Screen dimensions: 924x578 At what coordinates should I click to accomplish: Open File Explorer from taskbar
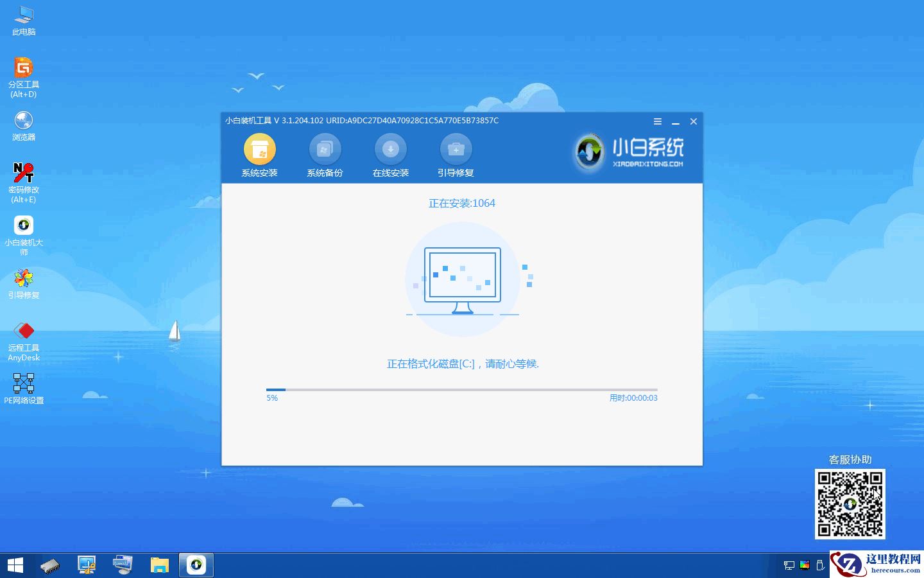(160, 565)
